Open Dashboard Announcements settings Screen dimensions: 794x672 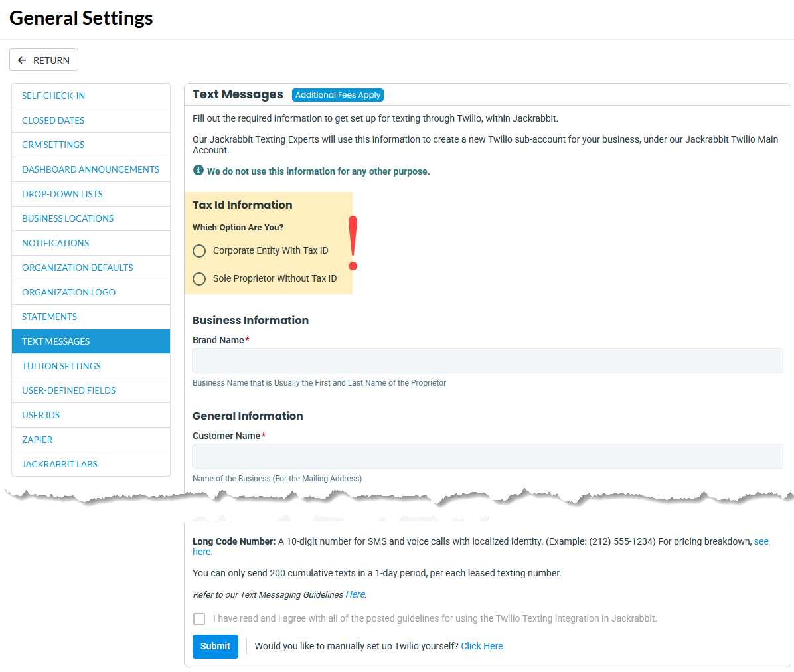[91, 169]
